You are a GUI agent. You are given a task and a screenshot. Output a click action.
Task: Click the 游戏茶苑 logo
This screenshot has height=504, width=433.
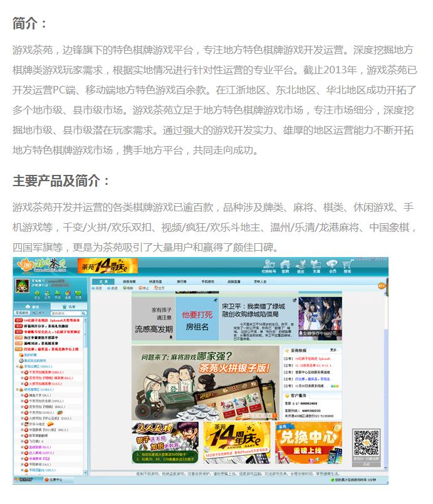pyautogui.click(x=42, y=266)
